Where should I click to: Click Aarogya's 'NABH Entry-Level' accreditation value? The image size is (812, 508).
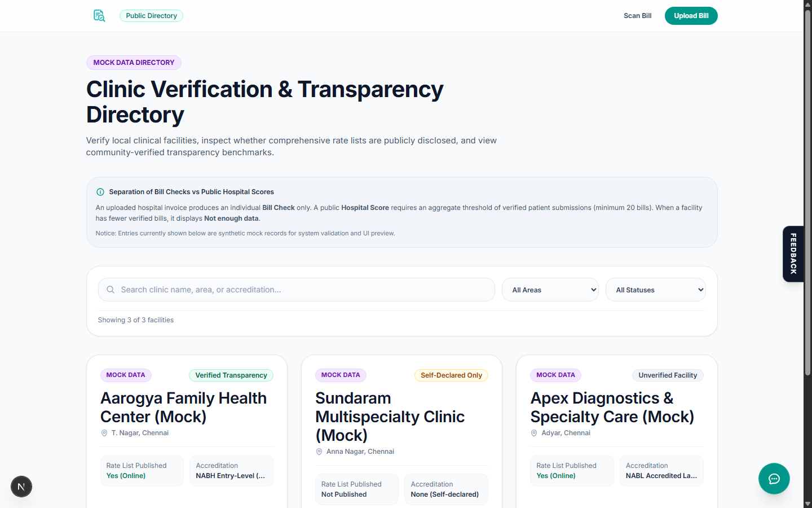231,476
